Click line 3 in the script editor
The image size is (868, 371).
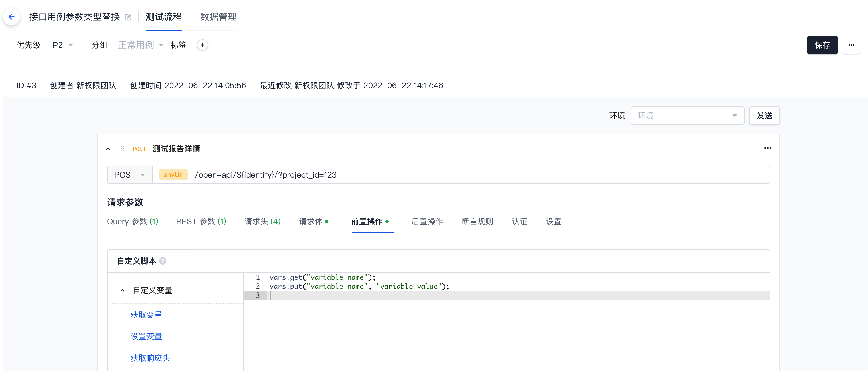[x=507, y=295]
